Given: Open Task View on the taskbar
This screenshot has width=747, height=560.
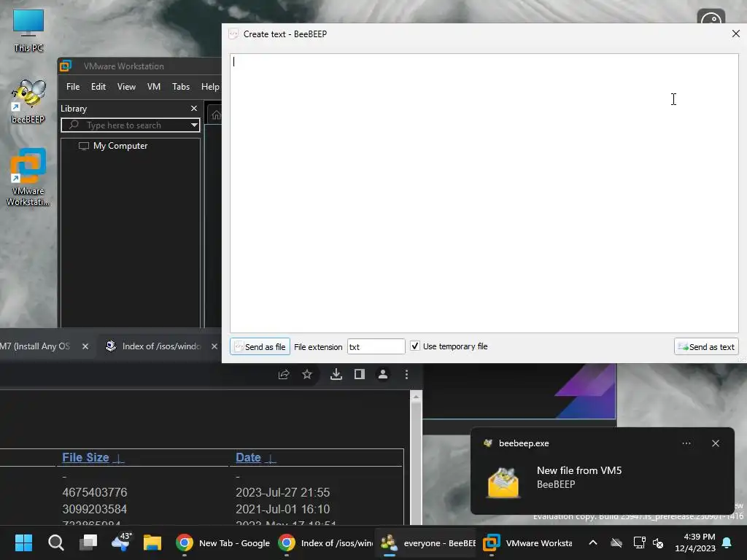Looking at the screenshot, I should (88, 542).
